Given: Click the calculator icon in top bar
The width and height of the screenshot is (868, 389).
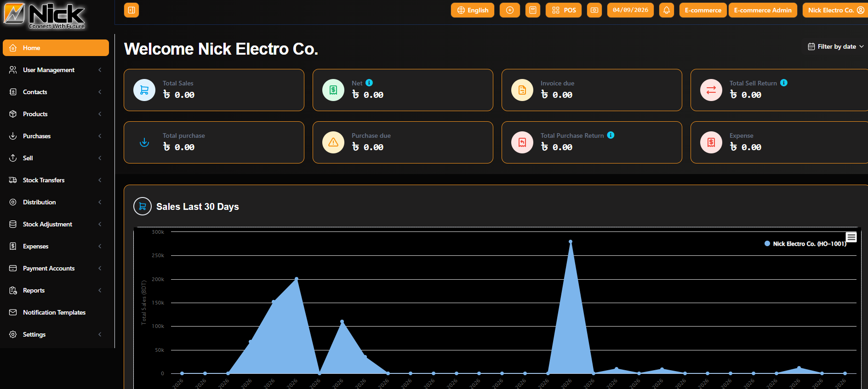Looking at the screenshot, I should coord(533,10).
